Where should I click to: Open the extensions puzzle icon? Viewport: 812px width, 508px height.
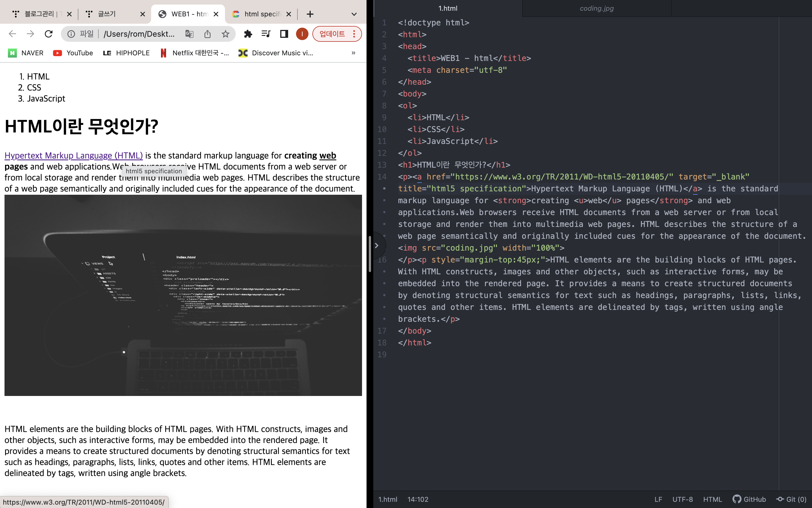248,34
